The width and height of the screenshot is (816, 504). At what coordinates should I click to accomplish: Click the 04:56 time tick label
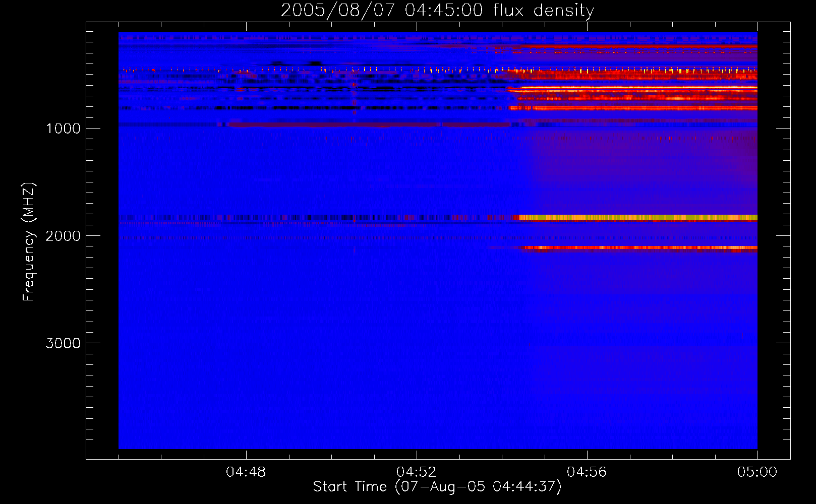coord(587,472)
